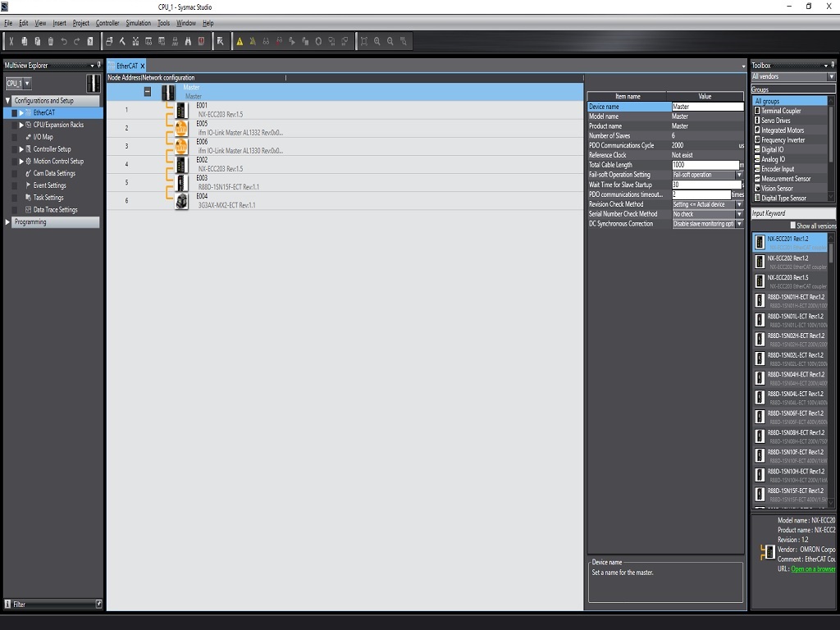Open the All vendors dropdown in Toolbox
Image resolution: width=840 pixels, height=630 pixels.
[832, 76]
